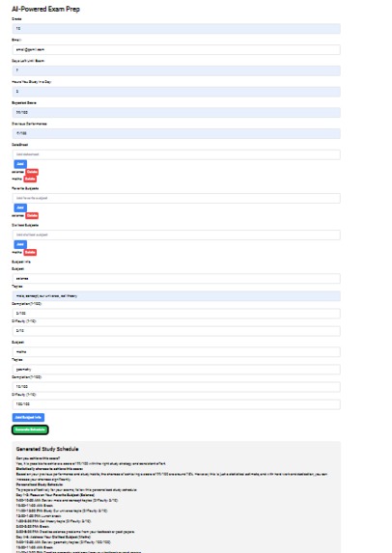Click the Expected Score field
The image size is (392, 553).
176,113
